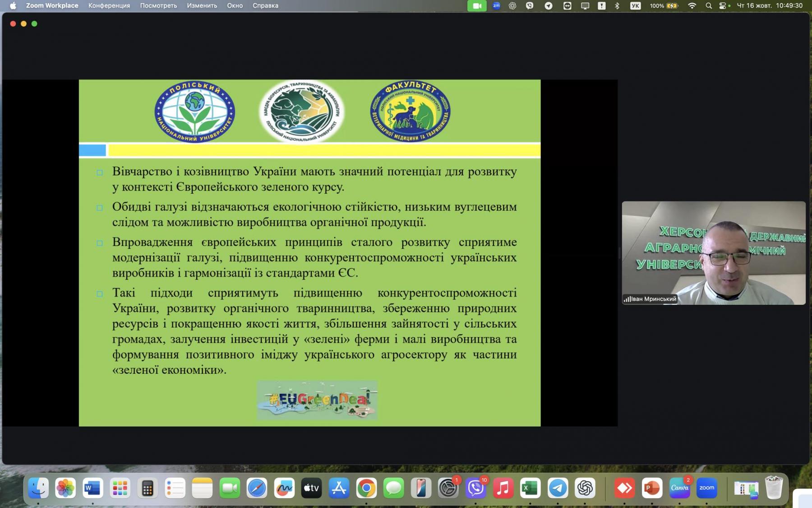Open the Посмотреть menu

158,5
